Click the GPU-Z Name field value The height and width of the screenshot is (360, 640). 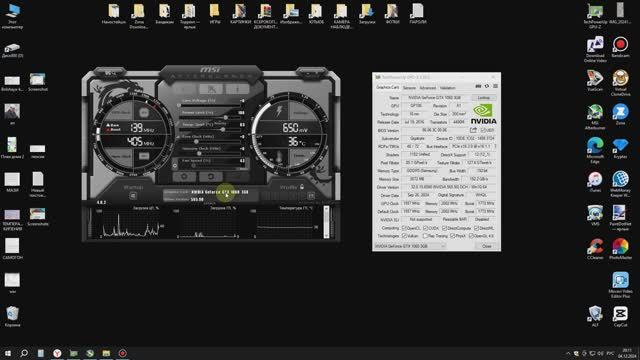click(x=435, y=98)
